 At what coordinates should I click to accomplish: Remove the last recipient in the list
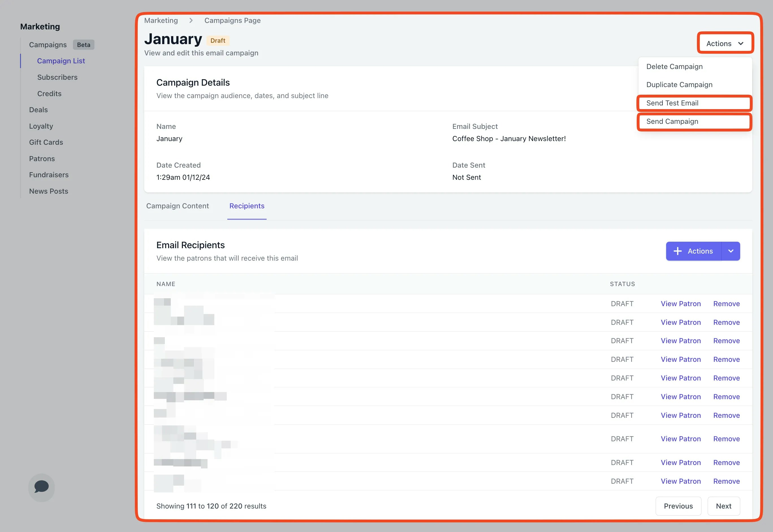pyautogui.click(x=726, y=481)
